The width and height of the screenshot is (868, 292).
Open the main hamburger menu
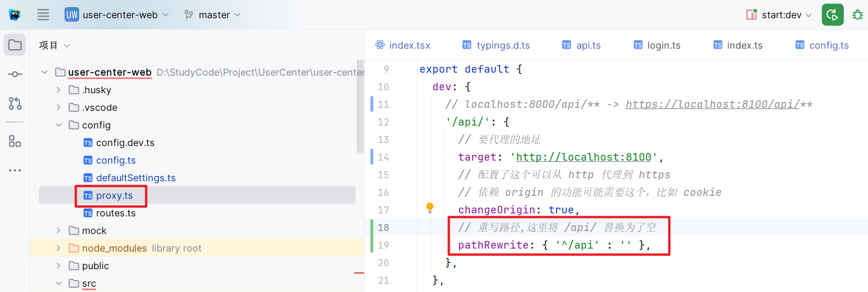click(43, 15)
